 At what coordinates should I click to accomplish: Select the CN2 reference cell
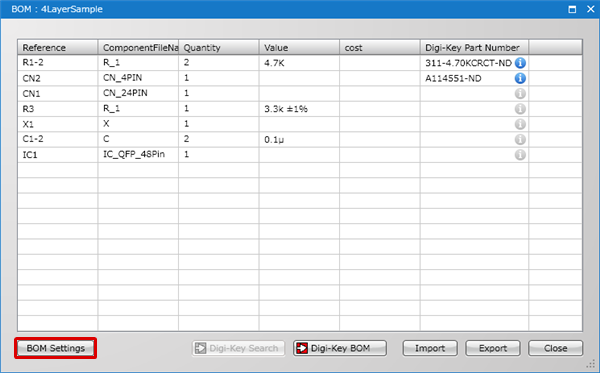[x=57, y=78]
